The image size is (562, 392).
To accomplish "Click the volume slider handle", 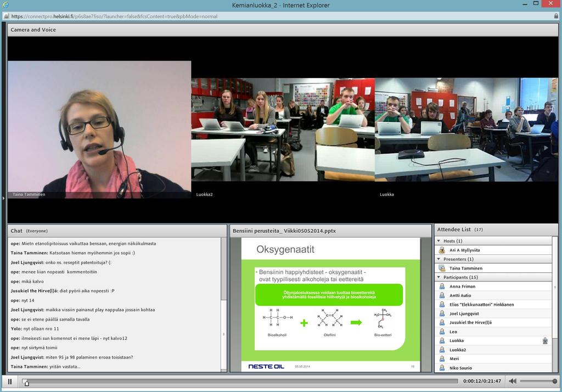I will (555, 381).
